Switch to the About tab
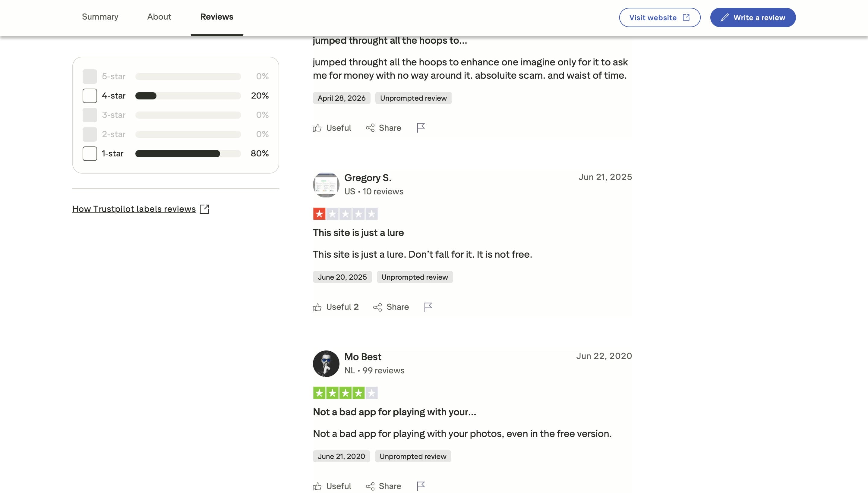The image size is (868, 493). [x=159, y=17]
